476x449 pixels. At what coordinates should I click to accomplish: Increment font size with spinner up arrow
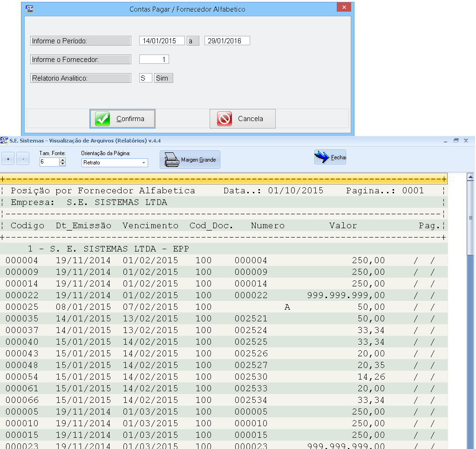pyautogui.click(x=62, y=160)
